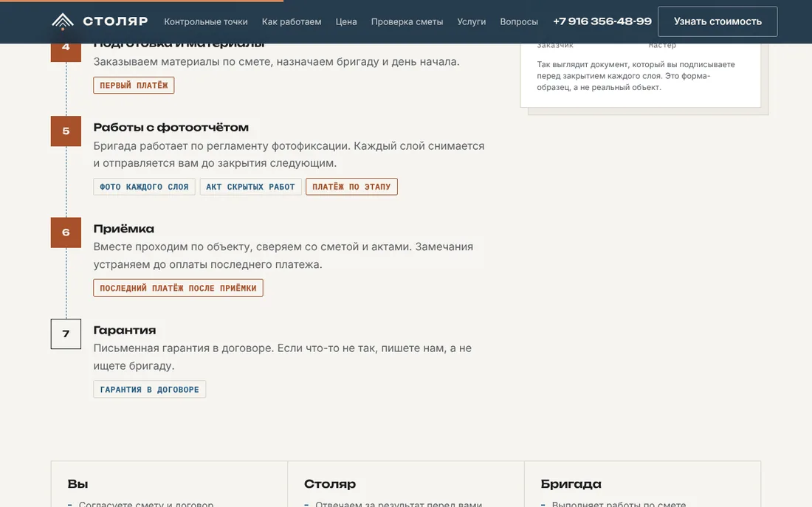The width and height of the screenshot is (812, 507).
Task: Open the СТОЛЯР brand name link
Action: [x=115, y=21]
